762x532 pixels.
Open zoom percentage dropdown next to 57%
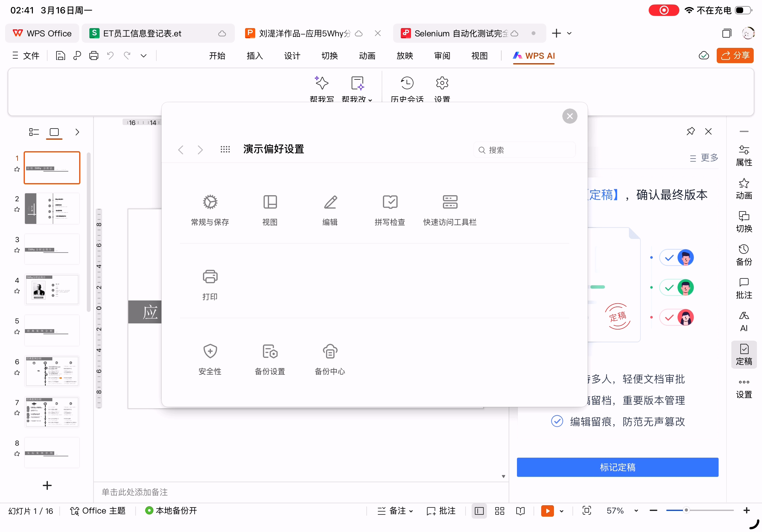point(636,511)
